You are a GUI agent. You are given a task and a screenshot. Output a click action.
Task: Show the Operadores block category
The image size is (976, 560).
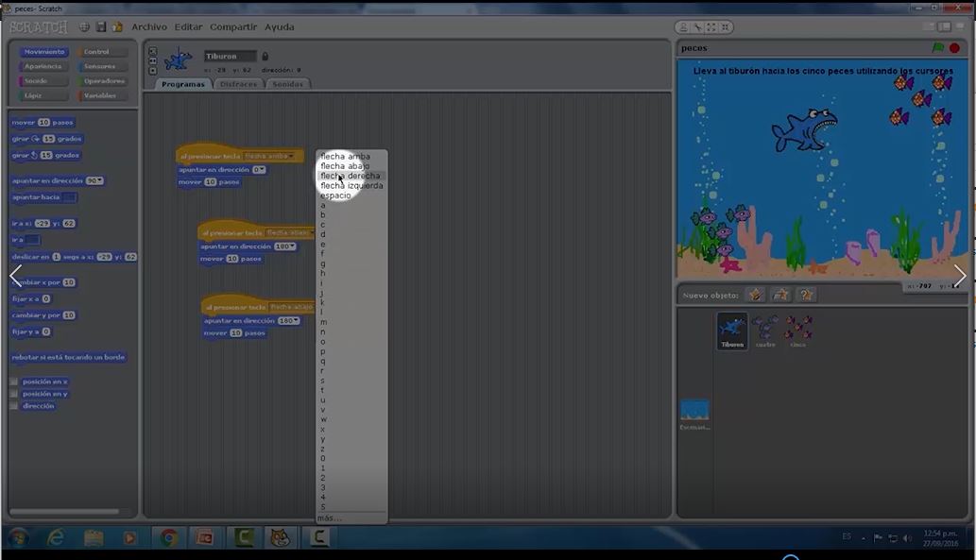[103, 81]
